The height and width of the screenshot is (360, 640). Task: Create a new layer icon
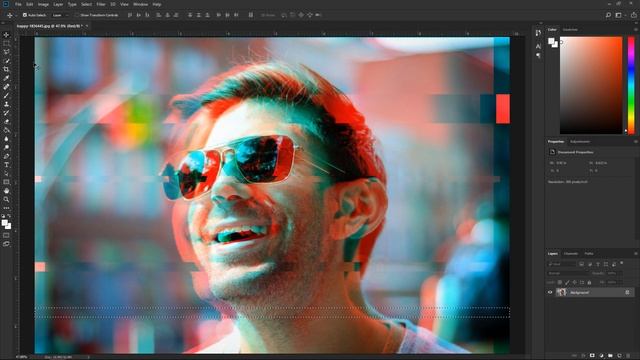tap(619, 356)
